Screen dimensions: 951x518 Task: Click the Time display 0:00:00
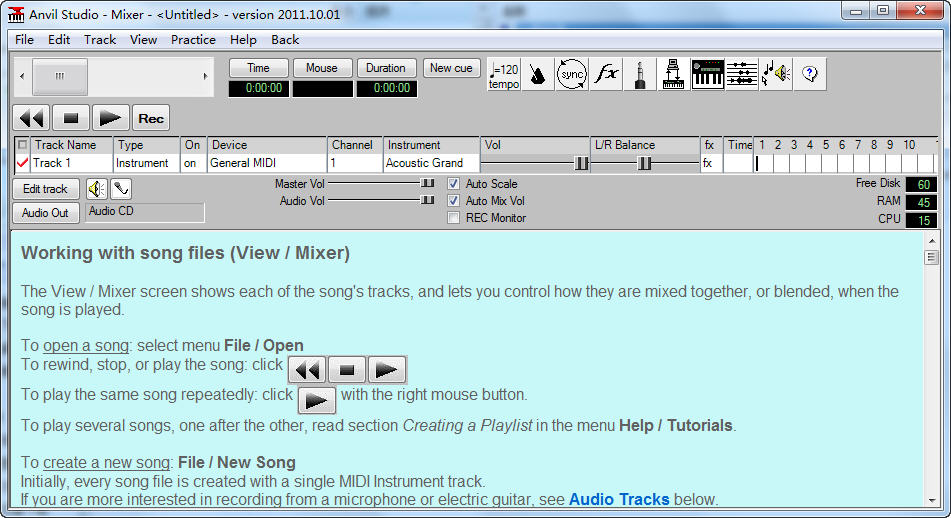tap(259, 89)
